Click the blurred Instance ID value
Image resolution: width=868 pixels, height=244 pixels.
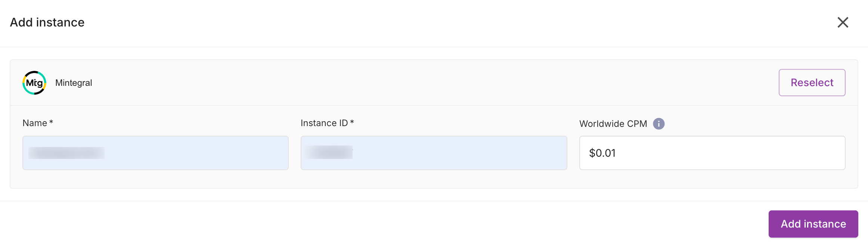(329, 152)
